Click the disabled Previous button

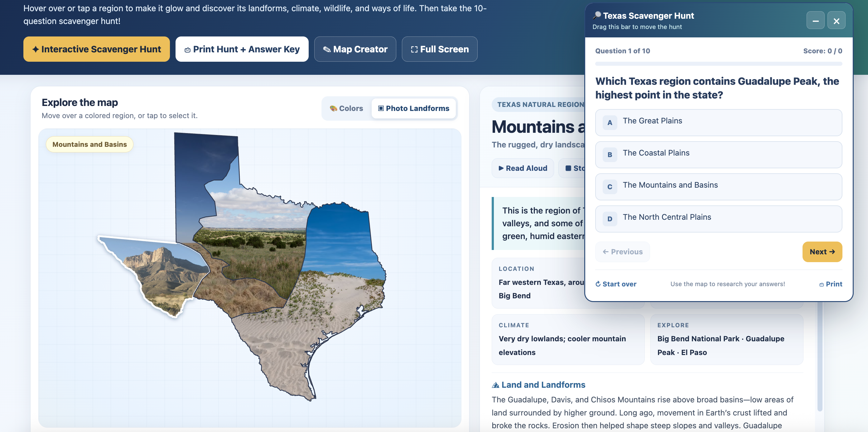click(622, 252)
